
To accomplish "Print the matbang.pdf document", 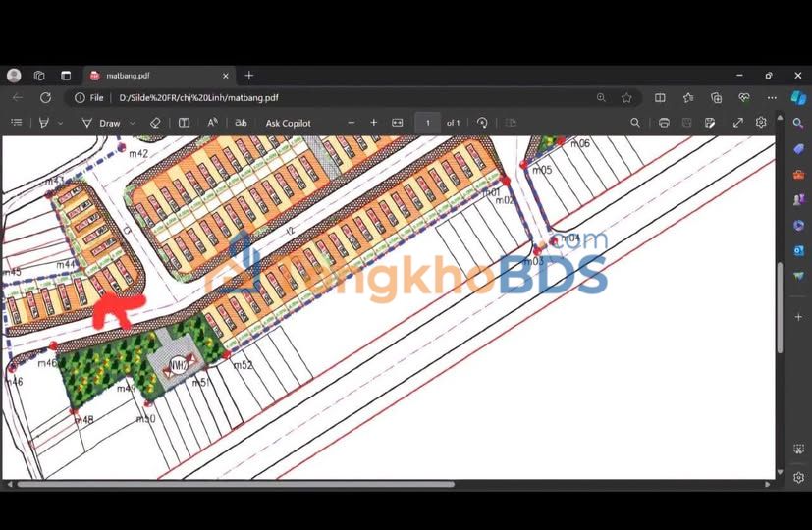I will tap(664, 123).
